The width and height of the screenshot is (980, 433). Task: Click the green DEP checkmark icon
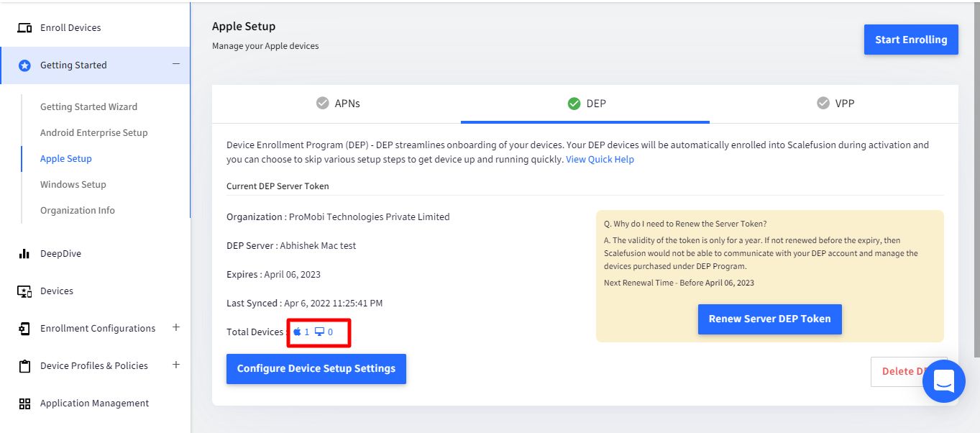coord(574,103)
